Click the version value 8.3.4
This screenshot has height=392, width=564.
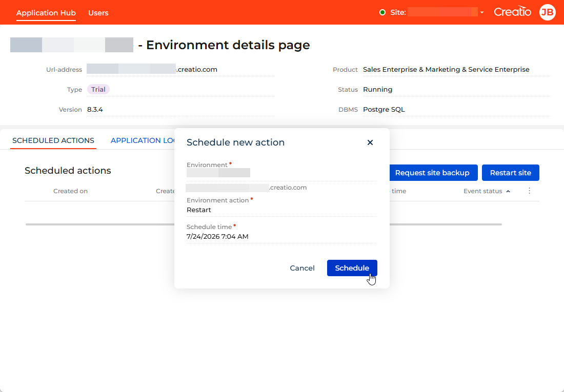click(x=95, y=110)
